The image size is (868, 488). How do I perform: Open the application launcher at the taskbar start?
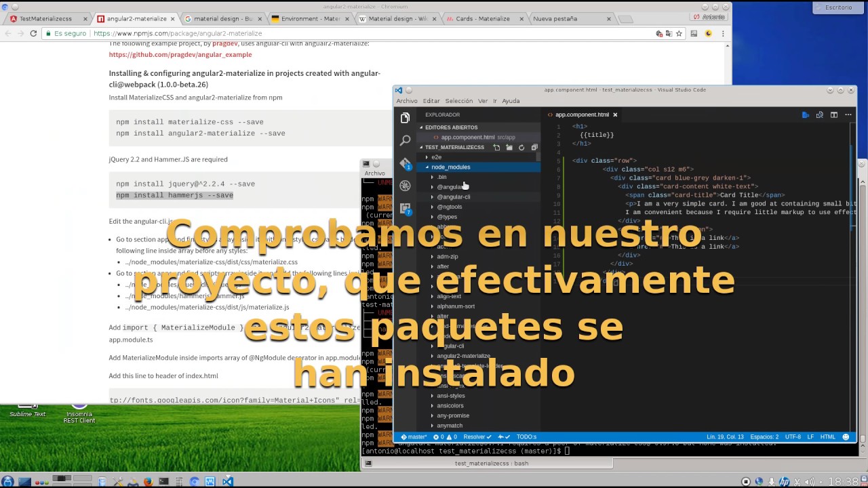point(7,481)
